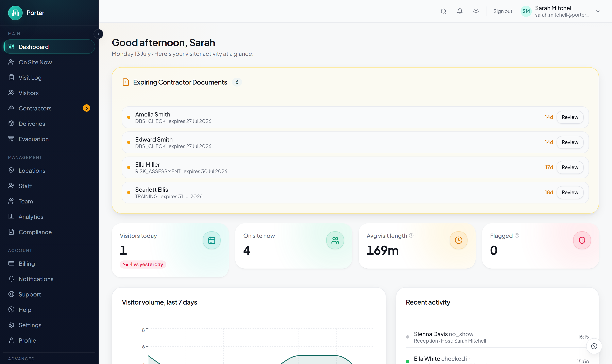The height and width of the screenshot is (364, 612).
Task: Click the On site now people icon
Action: (x=335, y=240)
